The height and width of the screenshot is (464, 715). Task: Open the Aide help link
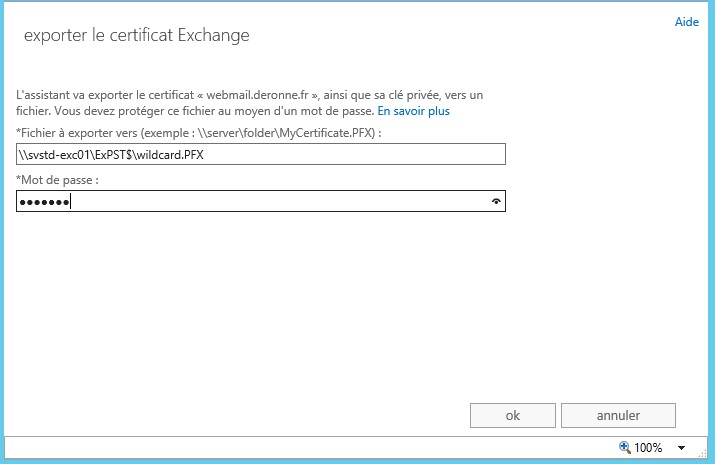point(686,22)
